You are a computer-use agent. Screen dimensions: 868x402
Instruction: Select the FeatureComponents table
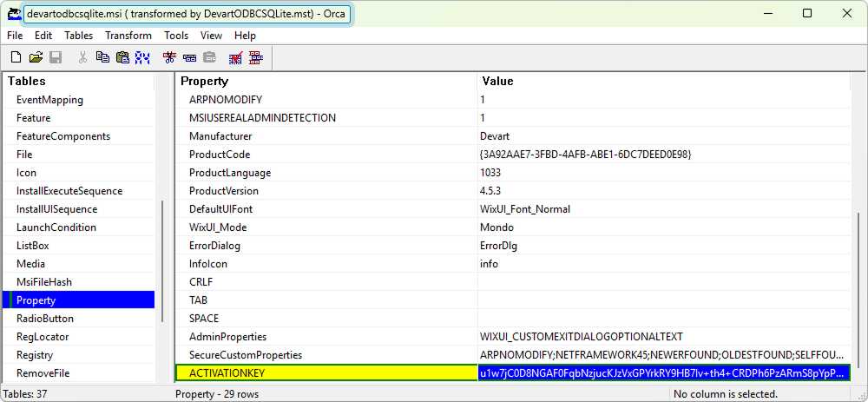[63, 136]
